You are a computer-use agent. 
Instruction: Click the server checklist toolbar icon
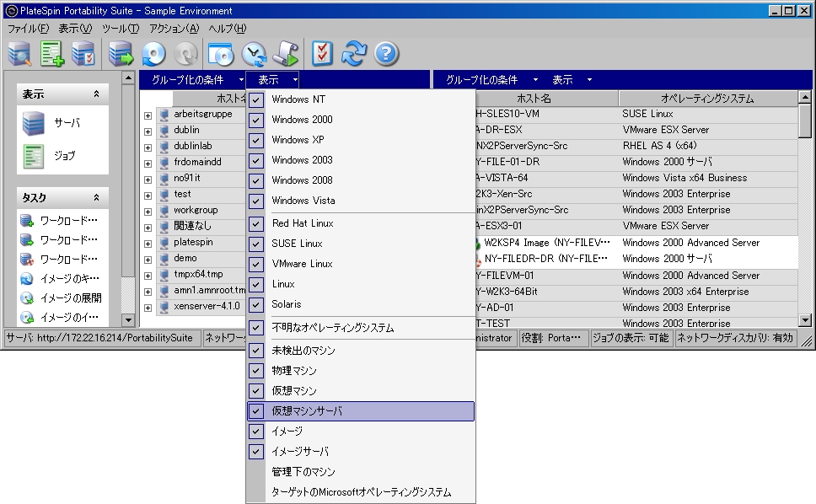click(x=83, y=54)
